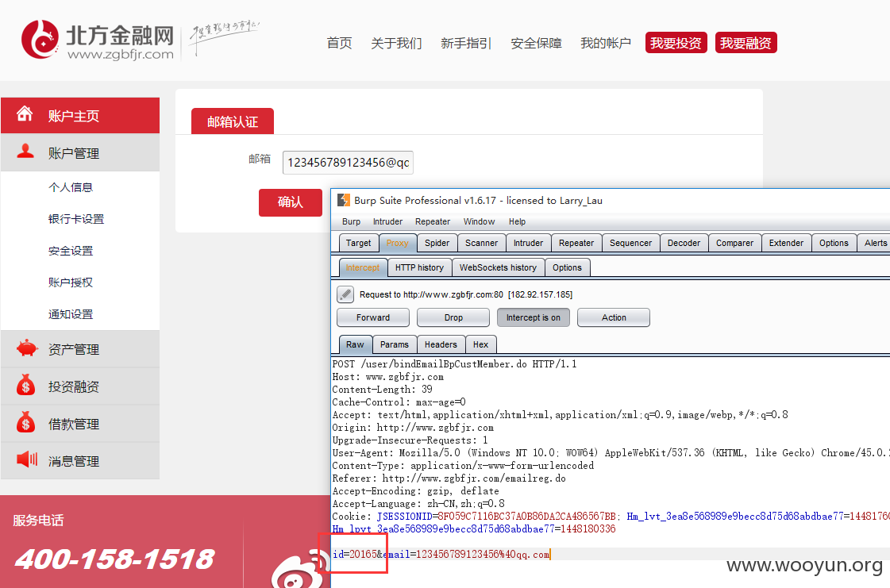Switch to the Proxy tab
This screenshot has height=588, width=890.
(397, 243)
